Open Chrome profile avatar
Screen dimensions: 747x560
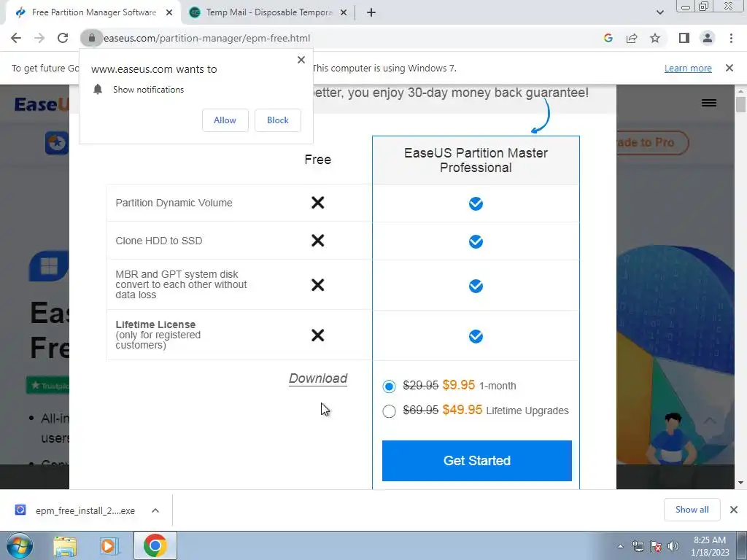pyautogui.click(x=708, y=38)
